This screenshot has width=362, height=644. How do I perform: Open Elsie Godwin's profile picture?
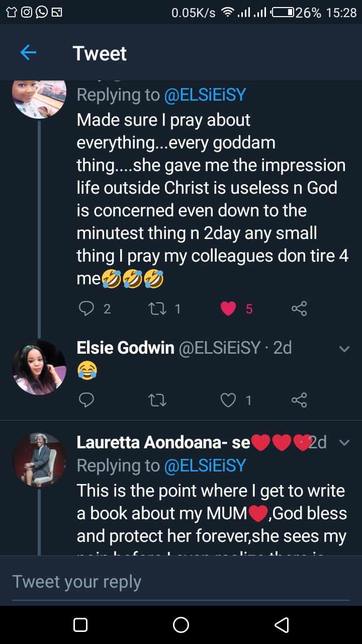coord(39,367)
